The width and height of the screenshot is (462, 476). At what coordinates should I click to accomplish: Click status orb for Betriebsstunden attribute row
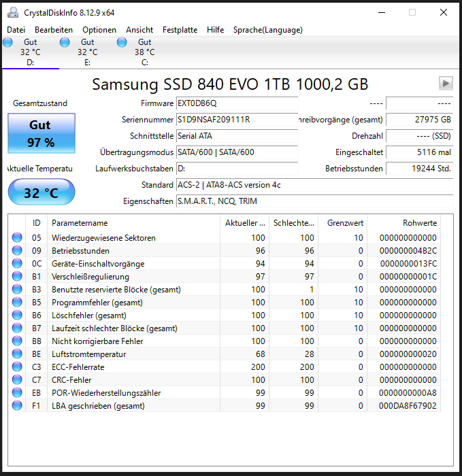coord(17,250)
